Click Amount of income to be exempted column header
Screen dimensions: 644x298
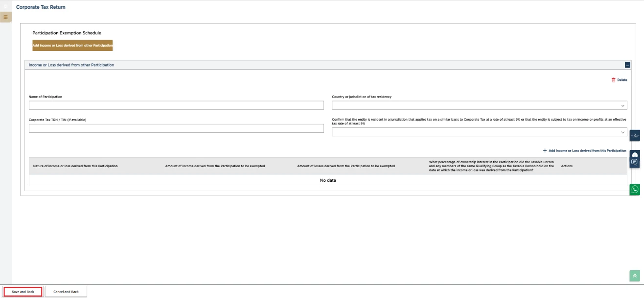tap(215, 166)
